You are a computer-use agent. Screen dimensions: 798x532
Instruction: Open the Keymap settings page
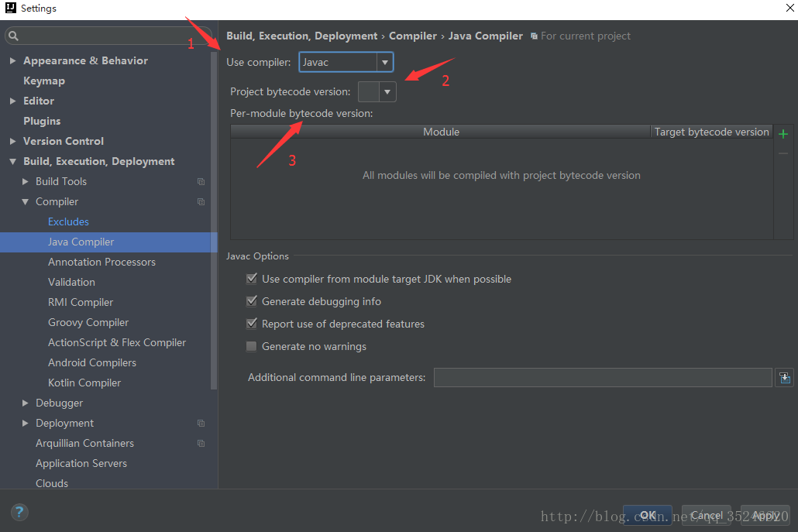pyautogui.click(x=44, y=81)
